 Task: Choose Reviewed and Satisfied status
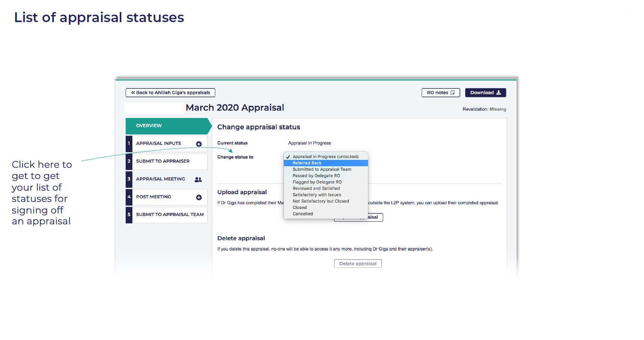point(316,188)
